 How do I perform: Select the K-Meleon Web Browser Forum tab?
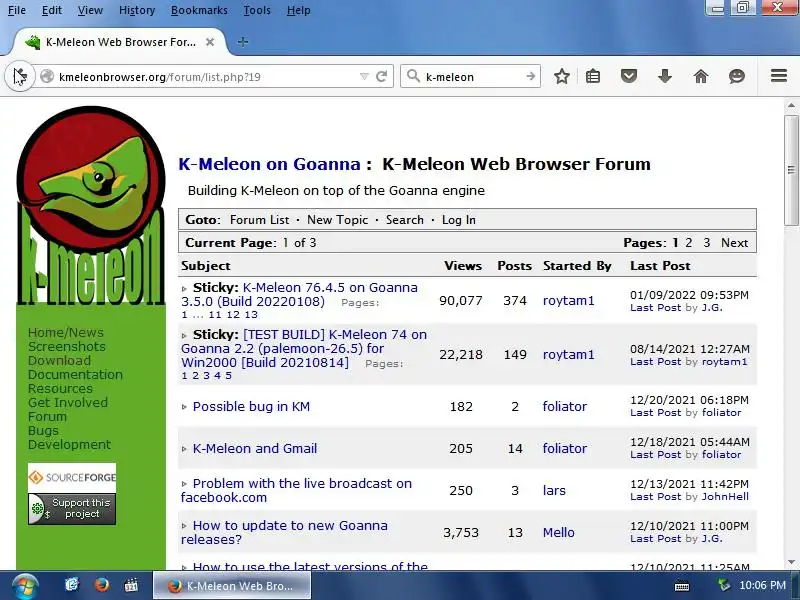pos(120,42)
